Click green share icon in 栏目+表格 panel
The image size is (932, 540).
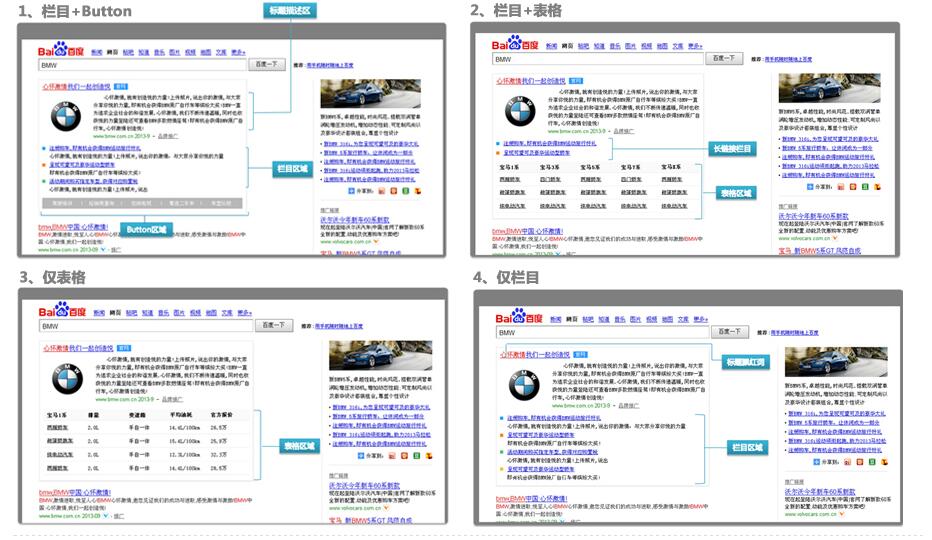865,187
